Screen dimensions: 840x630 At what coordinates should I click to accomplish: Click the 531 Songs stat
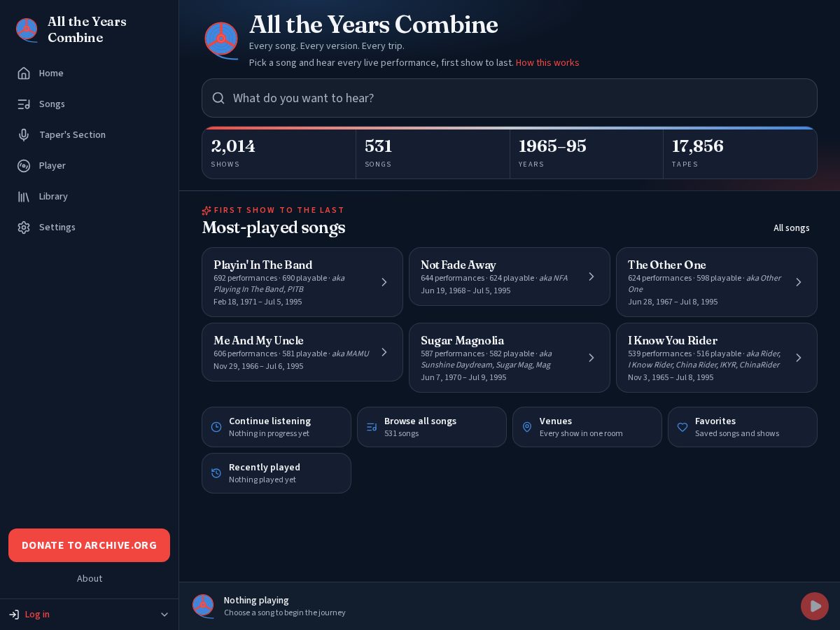[433, 154]
